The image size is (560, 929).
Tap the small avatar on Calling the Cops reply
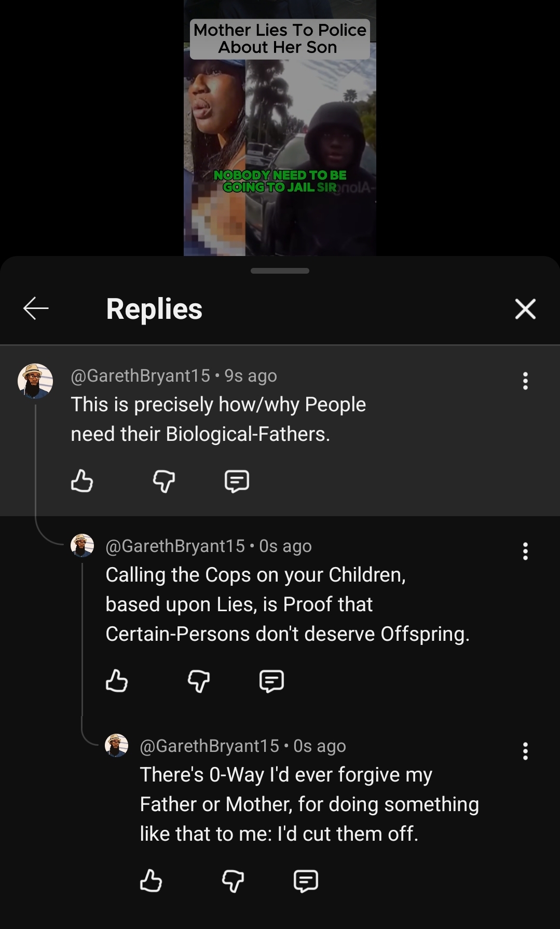click(82, 545)
